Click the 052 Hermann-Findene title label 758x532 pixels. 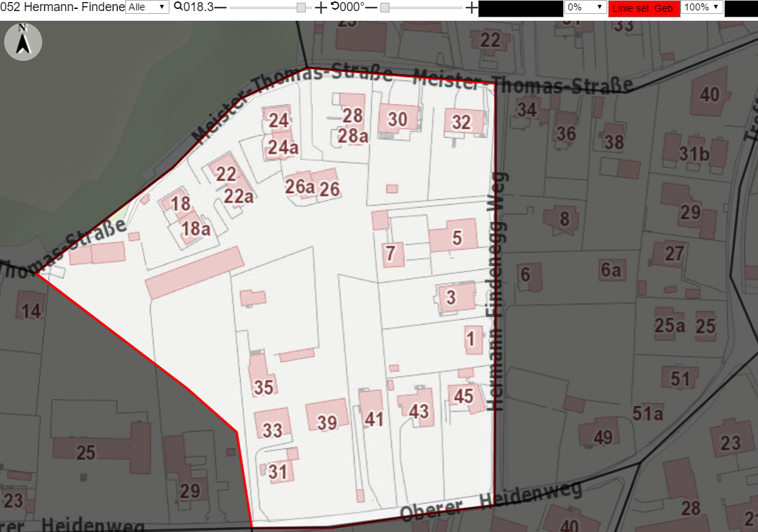[x=62, y=7]
